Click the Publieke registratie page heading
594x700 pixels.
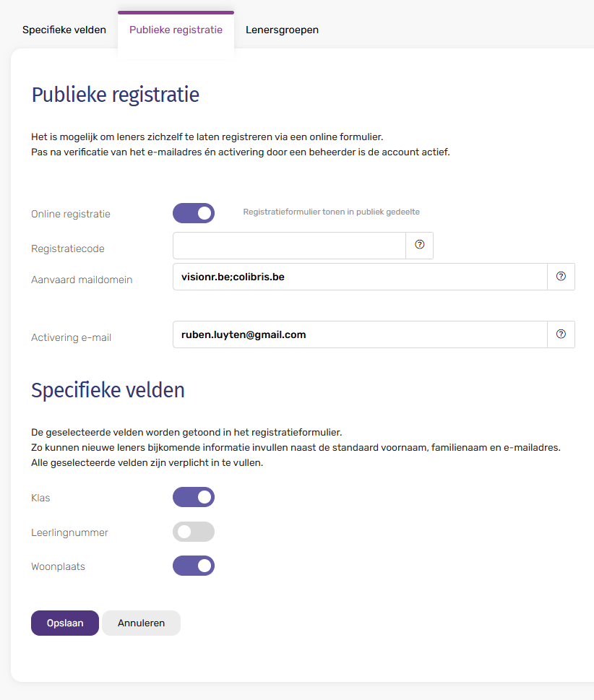pos(116,95)
